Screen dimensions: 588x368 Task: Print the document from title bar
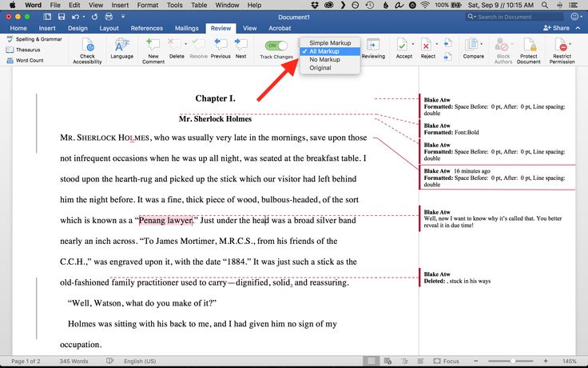click(x=109, y=17)
